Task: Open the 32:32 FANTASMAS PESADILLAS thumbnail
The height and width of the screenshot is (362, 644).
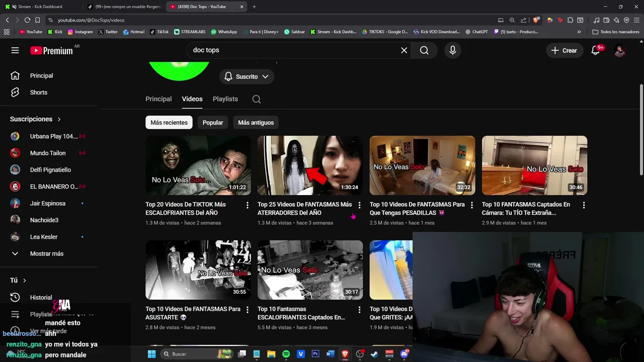Action: (423, 165)
